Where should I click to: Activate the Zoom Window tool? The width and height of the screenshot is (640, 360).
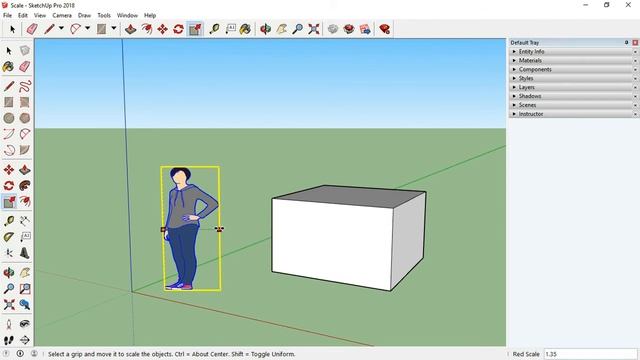pos(25,289)
